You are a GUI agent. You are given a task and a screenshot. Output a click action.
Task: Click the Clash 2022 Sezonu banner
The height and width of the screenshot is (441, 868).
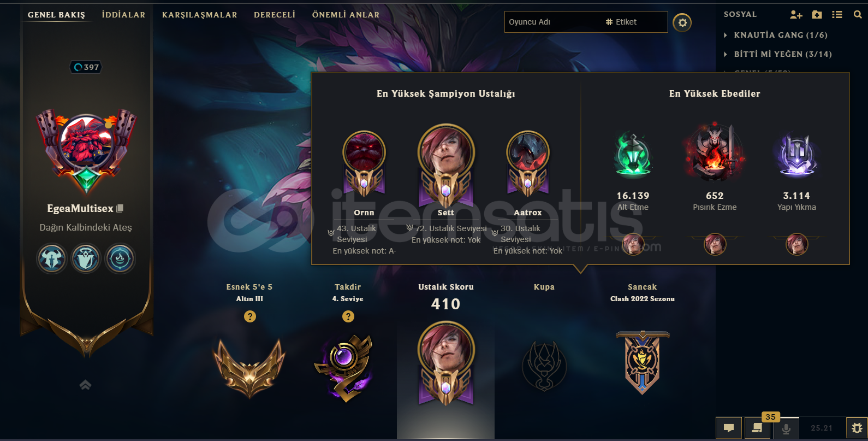pos(643,363)
